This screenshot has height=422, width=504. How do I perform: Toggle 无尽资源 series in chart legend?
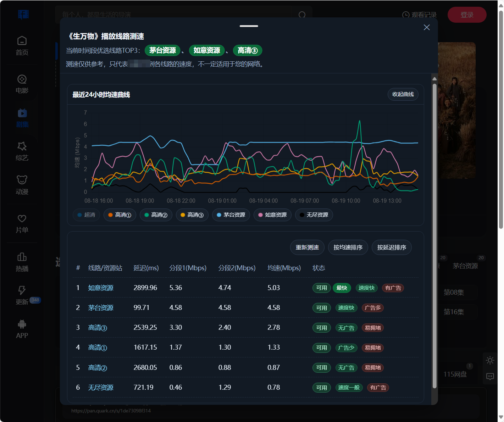coord(314,215)
